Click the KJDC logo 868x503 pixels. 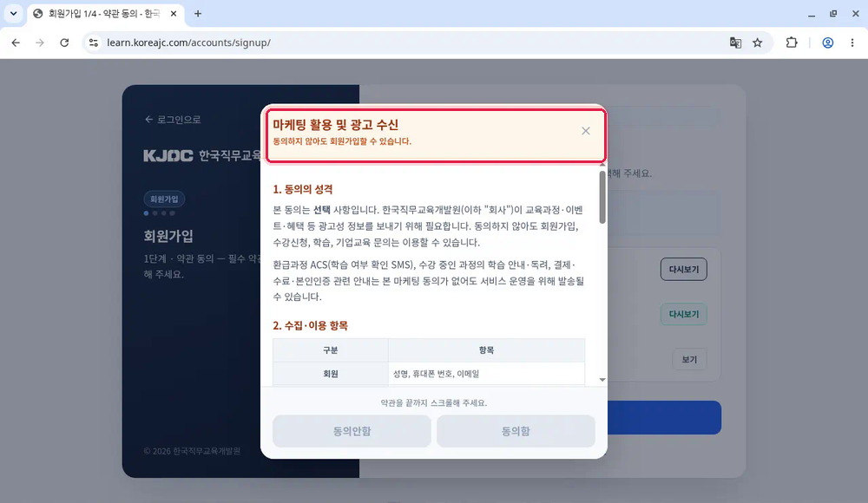168,156
